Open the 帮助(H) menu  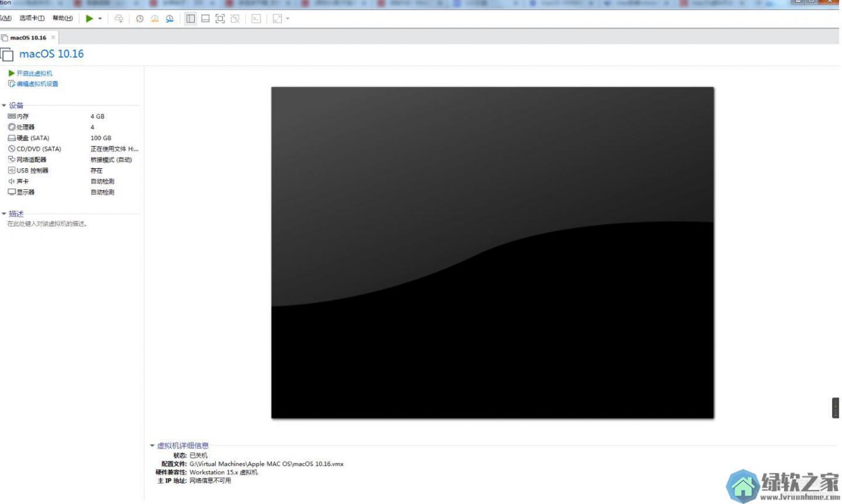62,18
